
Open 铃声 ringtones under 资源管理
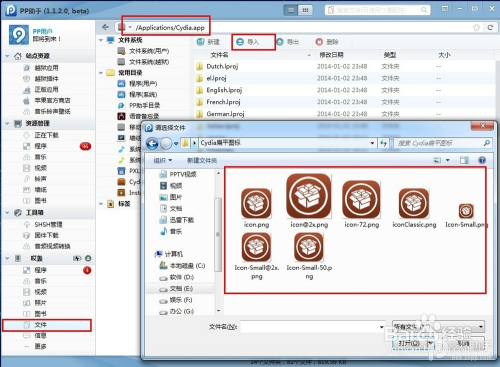[x=40, y=179]
